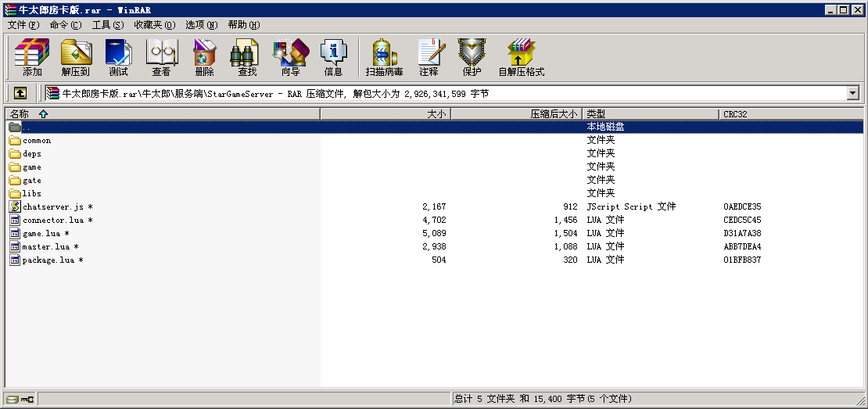Launch the 向导 (Wizard) tool

[x=290, y=57]
